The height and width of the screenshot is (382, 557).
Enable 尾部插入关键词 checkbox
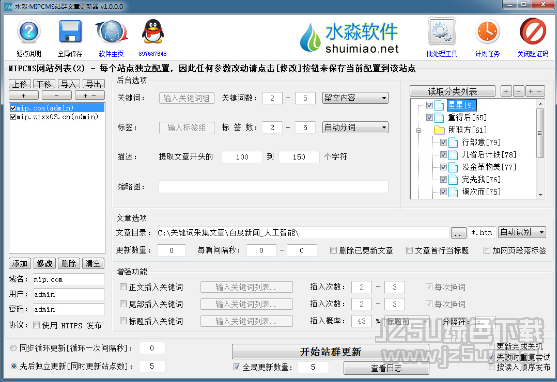click(x=123, y=304)
